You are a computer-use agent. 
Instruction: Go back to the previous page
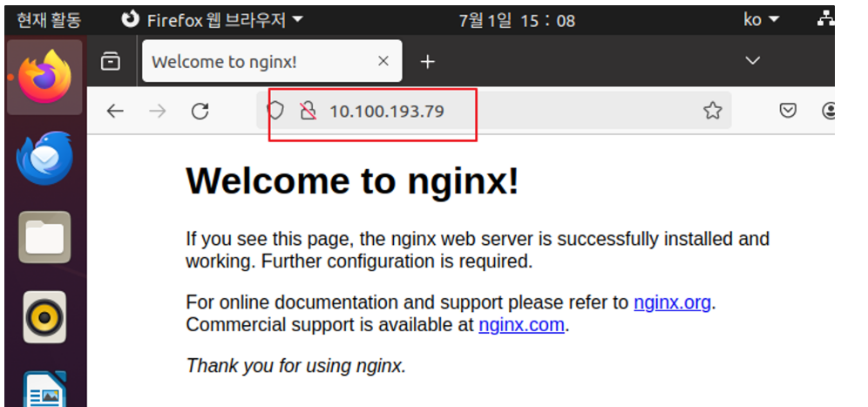point(115,112)
